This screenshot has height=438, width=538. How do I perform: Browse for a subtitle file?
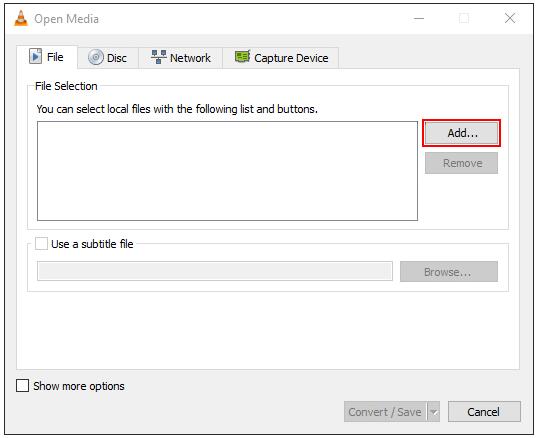click(x=448, y=272)
